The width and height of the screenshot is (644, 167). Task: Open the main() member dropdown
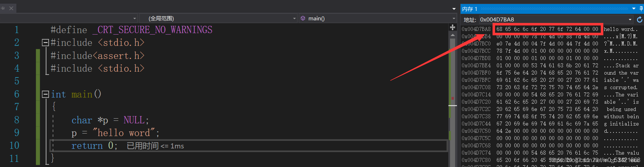click(x=378, y=18)
